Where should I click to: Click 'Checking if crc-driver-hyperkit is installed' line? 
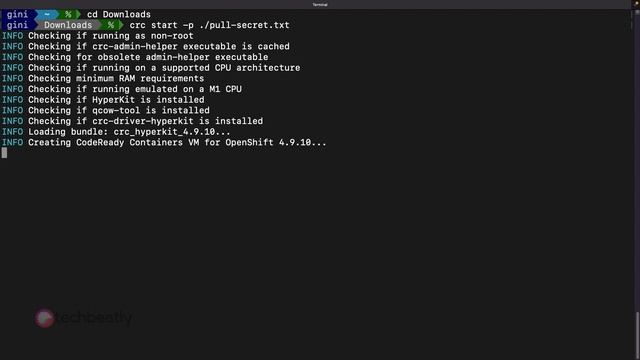(145, 121)
